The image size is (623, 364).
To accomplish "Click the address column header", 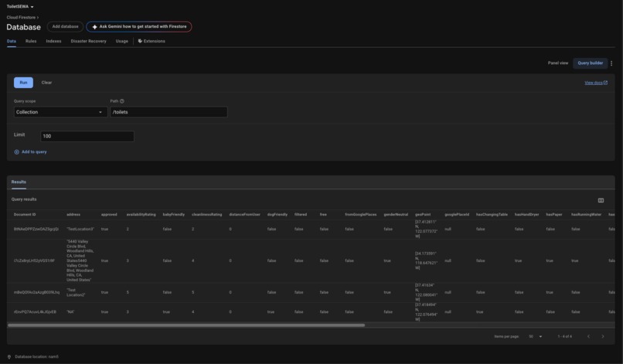I will coord(73,215).
